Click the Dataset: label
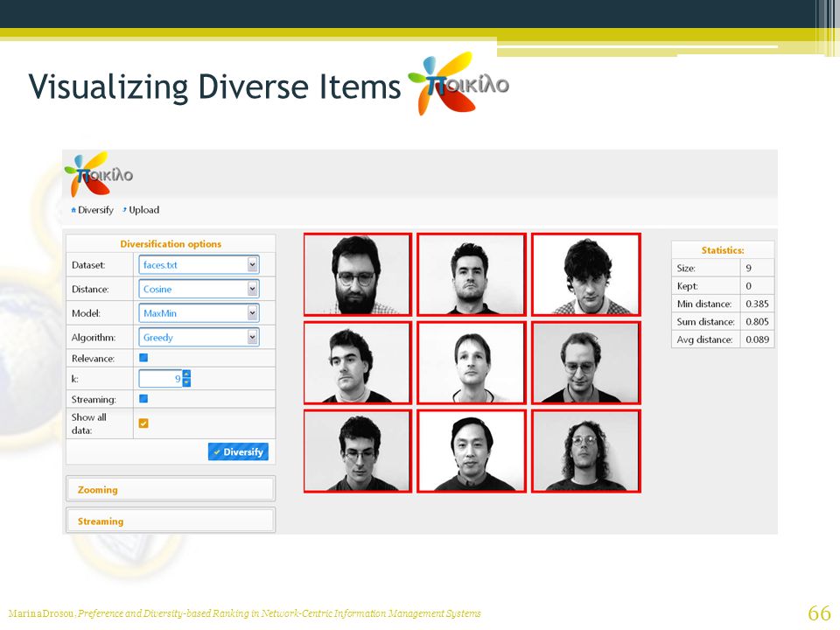Screen dimensions: 840x630 [x=88, y=264]
